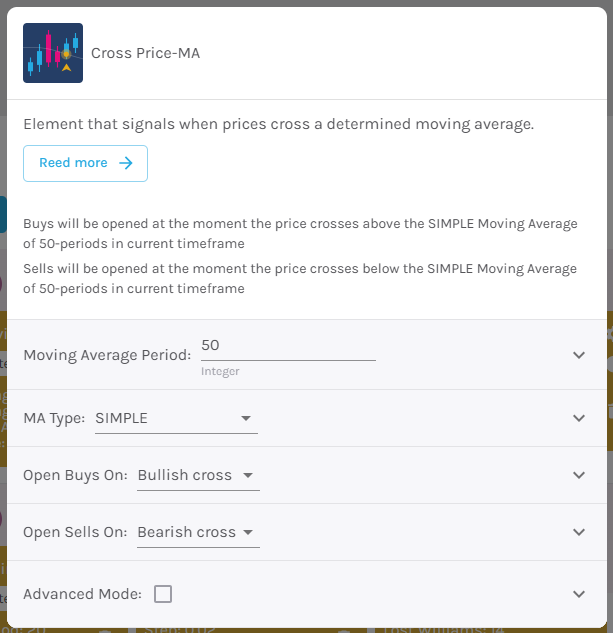Click the Sells will be opened description

point(300,279)
